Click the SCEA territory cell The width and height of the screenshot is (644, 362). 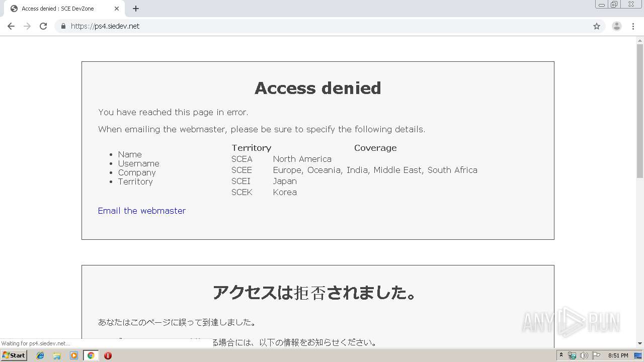pyautogui.click(x=242, y=159)
